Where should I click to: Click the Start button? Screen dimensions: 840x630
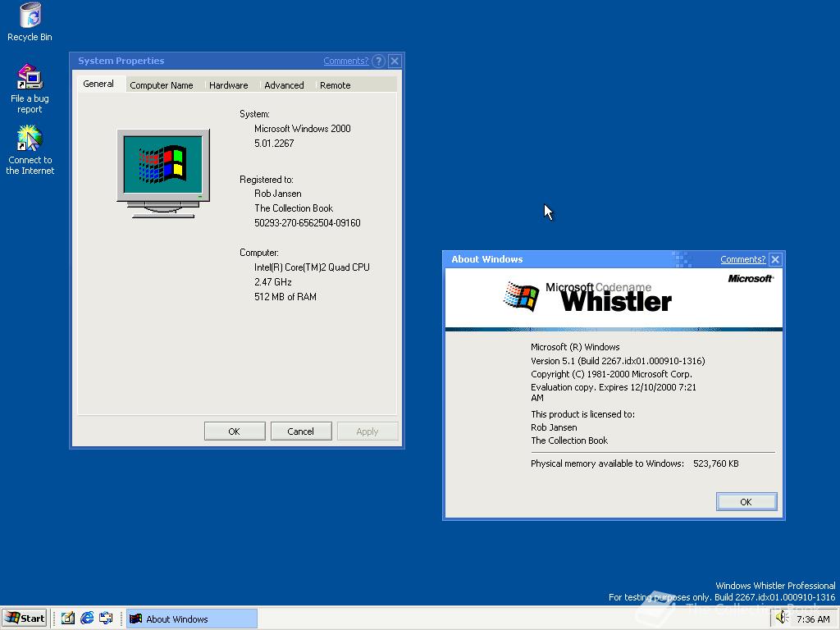click(x=25, y=619)
